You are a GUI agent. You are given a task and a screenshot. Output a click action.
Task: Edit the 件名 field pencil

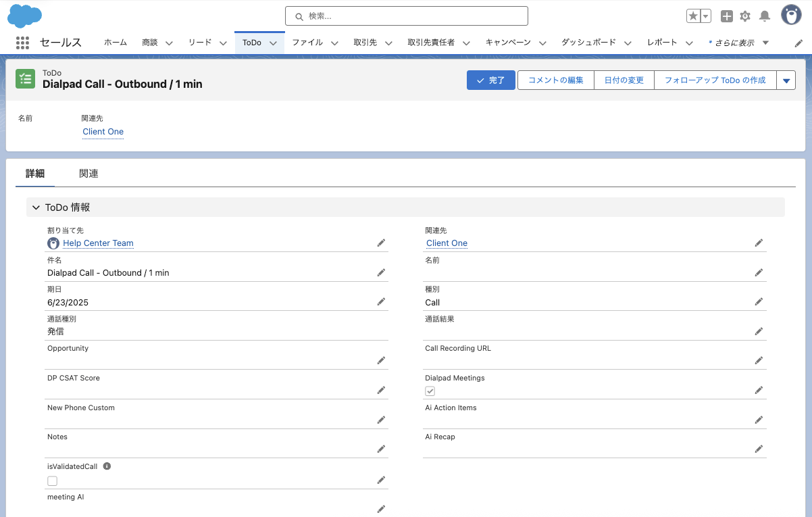(x=381, y=272)
